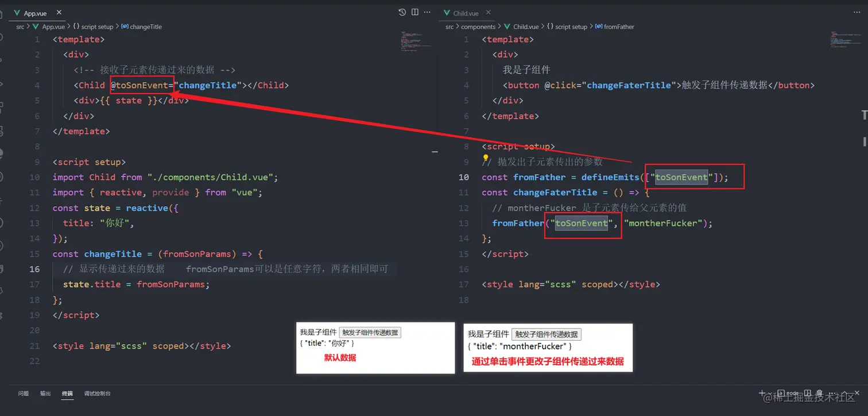Click the lightbulb quick-fix icon in Child.vue
Image resolution: width=868 pixels, height=416 pixels.
(486, 159)
